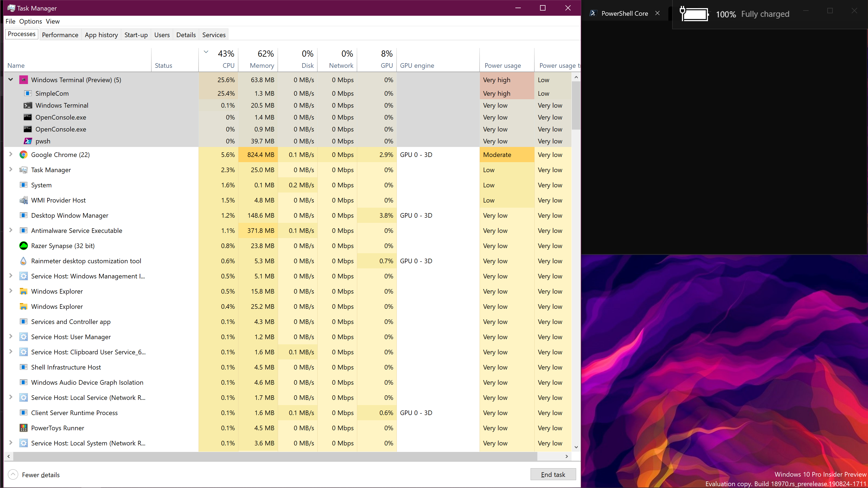The height and width of the screenshot is (488, 868).
Task: Expand the Antimalware Service Executable group
Action: [x=11, y=230]
